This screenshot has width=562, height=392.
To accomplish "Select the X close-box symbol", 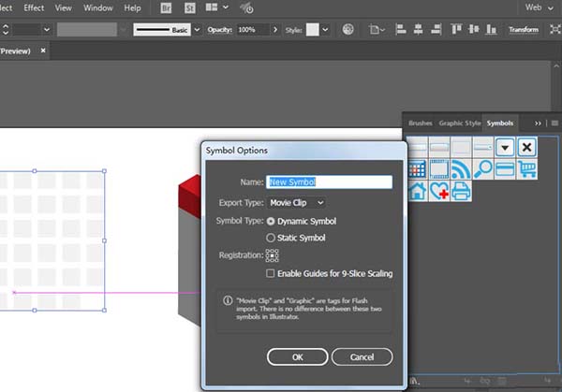I will click(527, 147).
